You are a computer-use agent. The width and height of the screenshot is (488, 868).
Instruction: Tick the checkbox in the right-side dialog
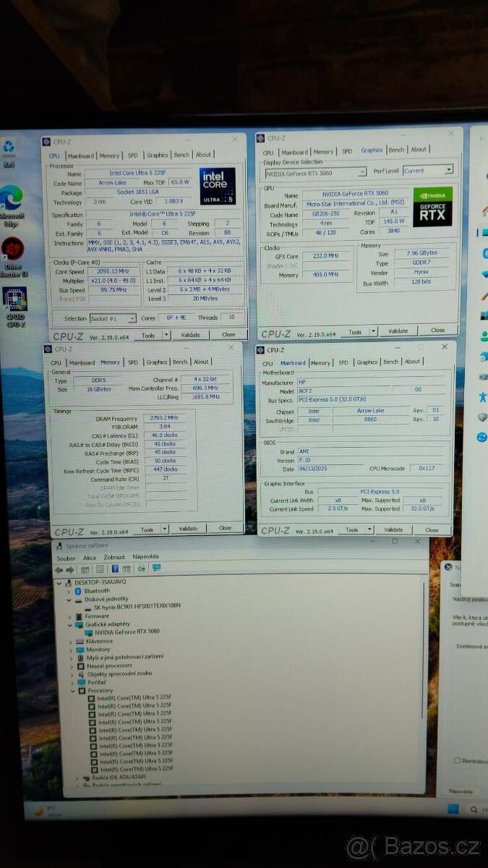click(457, 760)
